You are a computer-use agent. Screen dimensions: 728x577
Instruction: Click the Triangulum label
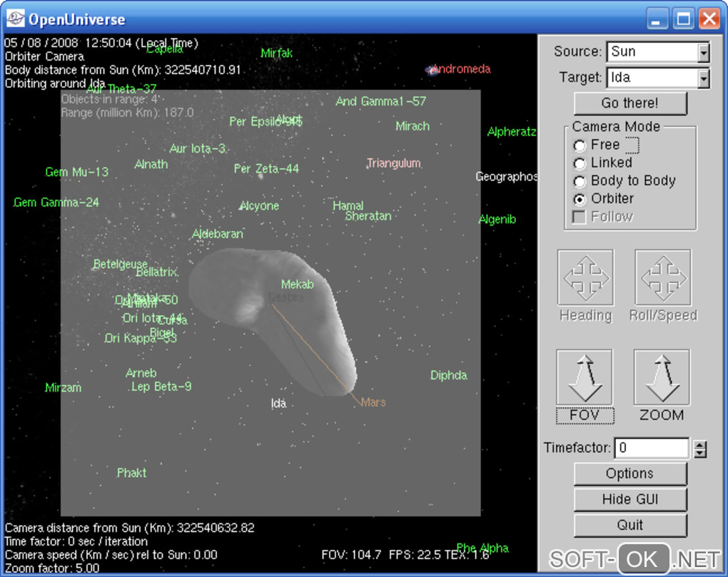point(394,163)
